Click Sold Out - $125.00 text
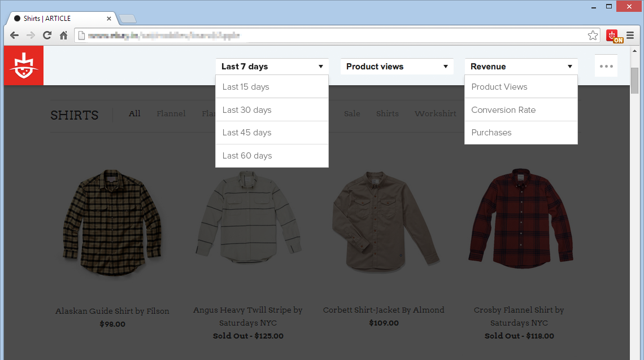This screenshot has height=360, width=644. 248,336
